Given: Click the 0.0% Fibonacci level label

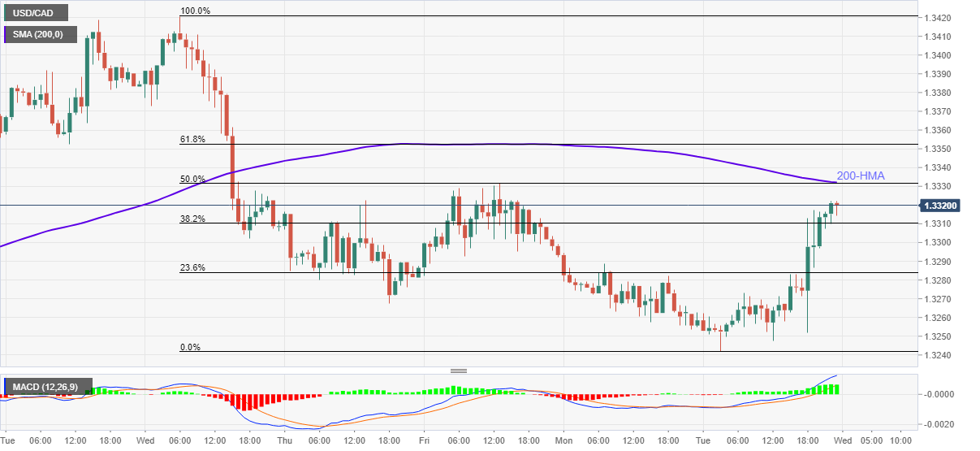Looking at the screenshot, I should point(190,347).
